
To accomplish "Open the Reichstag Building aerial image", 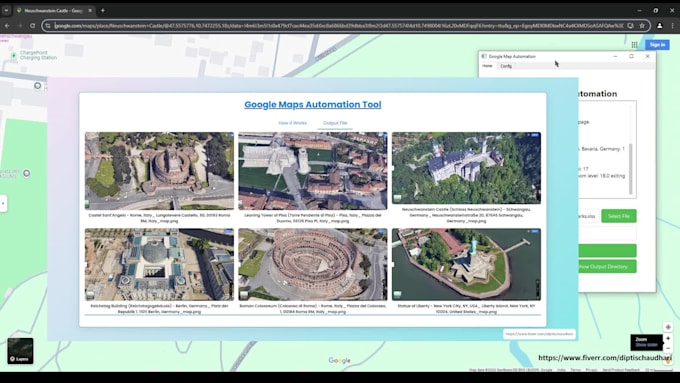I will (159, 265).
